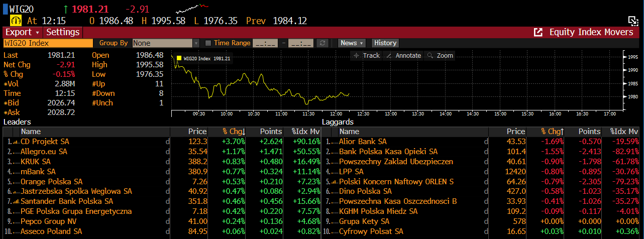Click the volume bars icon beside Santander Bank Polska
Image resolution: width=644 pixels, height=239 pixels.
(16, 202)
